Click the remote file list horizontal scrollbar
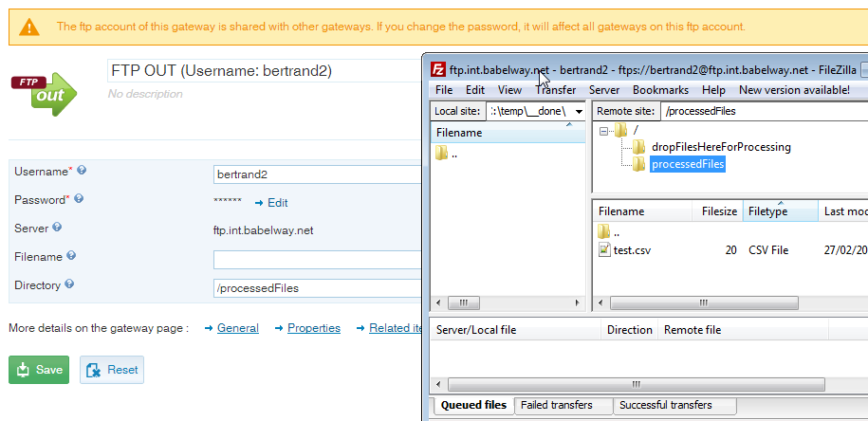 tap(704, 303)
